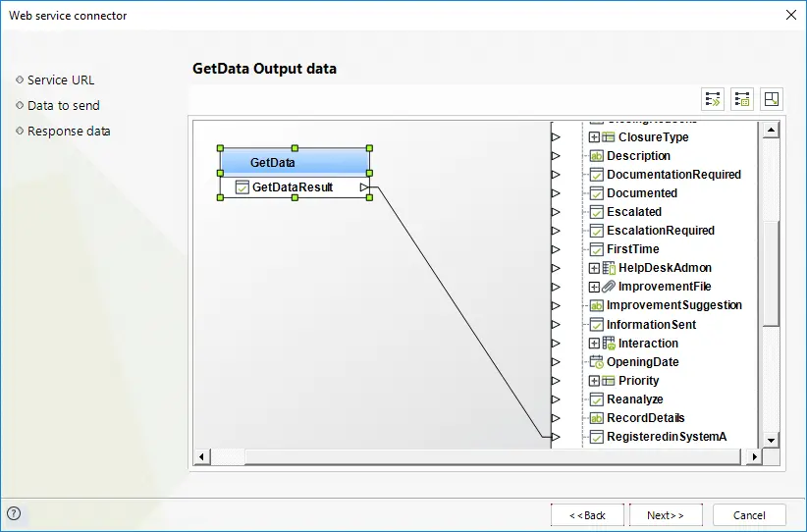Viewport: 807px width, 532px height.
Task: Click the ImprovementFile paperclip icon
Action: tap(609, 287)
